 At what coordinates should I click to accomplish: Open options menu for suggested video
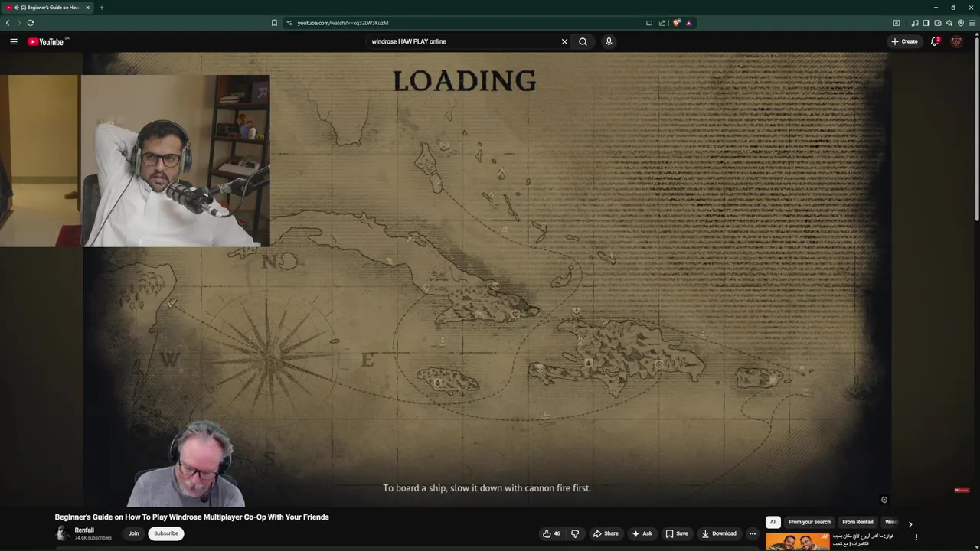(x=916, y=537)
